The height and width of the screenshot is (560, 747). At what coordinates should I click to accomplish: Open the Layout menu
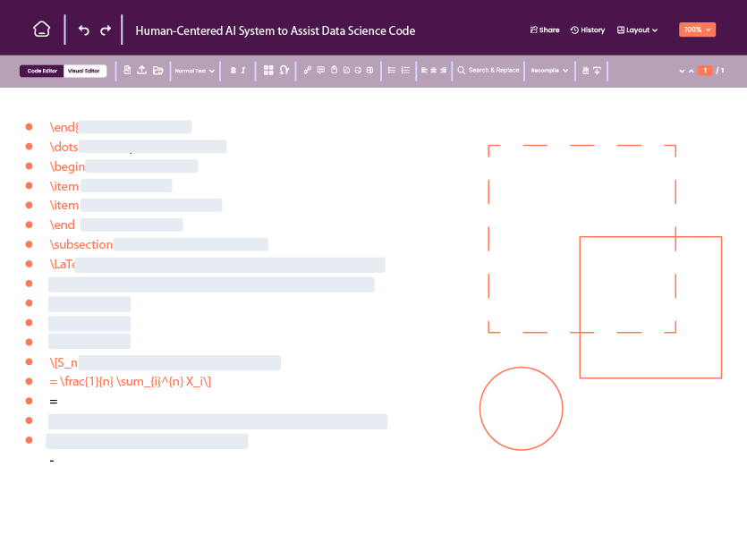[x=637, y=30]
